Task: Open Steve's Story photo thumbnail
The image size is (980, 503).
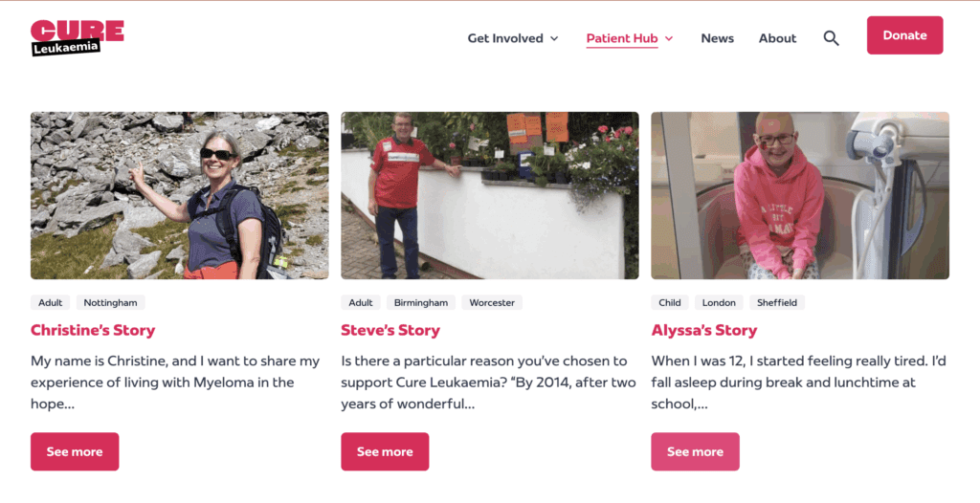Action: (x=489, y=195)
